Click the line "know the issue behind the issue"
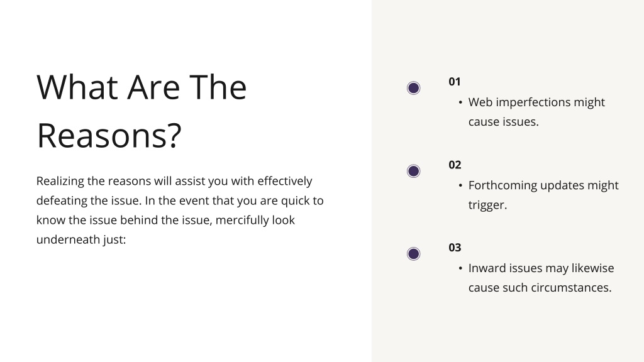Image resolution: width=644 pixels, height=362 pixels. (x=165, y=220)
